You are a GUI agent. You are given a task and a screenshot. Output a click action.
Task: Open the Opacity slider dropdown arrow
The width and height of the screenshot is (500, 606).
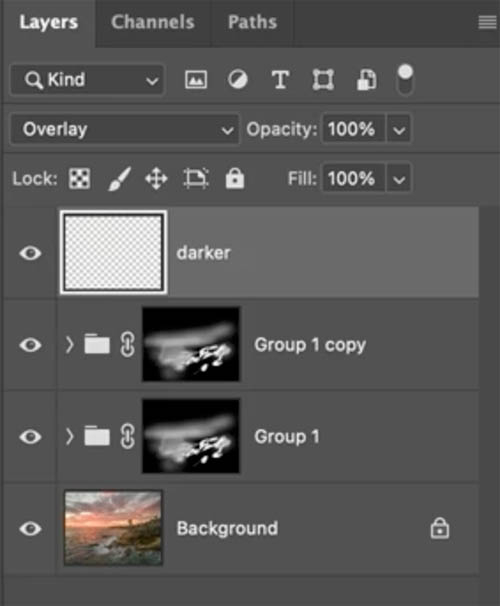(399, 129)
